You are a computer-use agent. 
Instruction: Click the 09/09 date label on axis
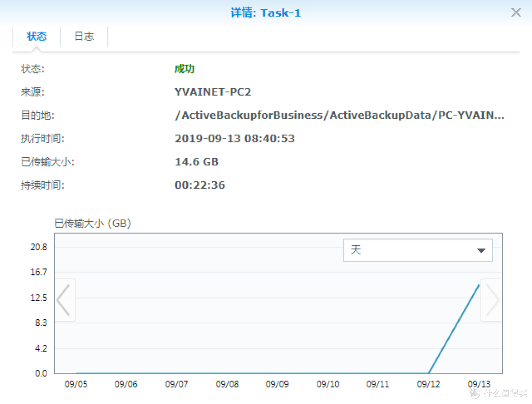pos(277,384)
